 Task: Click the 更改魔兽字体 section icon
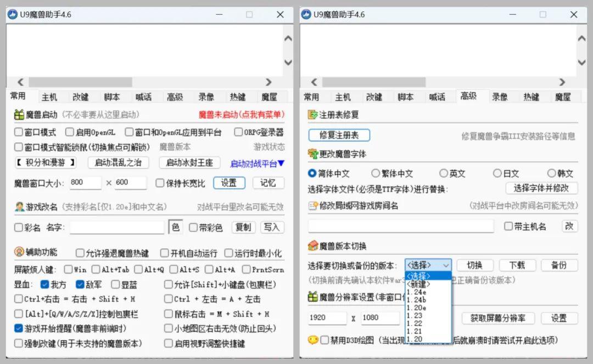[x=313, y=154]
